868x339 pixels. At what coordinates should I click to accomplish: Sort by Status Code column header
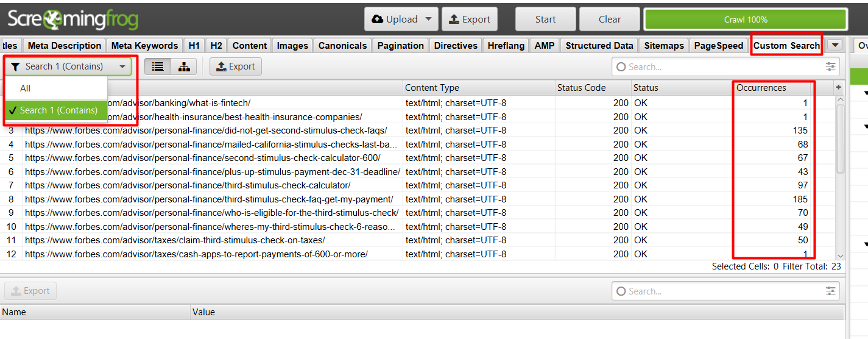[593, 88]
